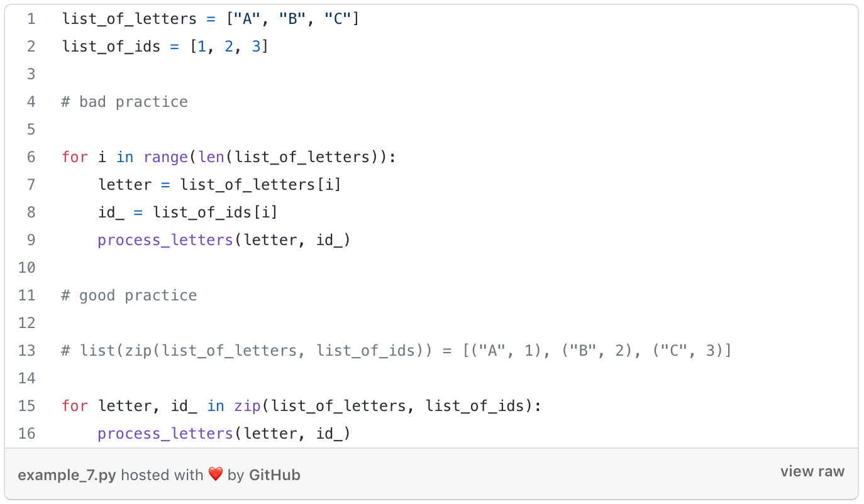The image size is (864, 504).
Task: Click the 'hosted with' footer text
Action: (162, 475)
